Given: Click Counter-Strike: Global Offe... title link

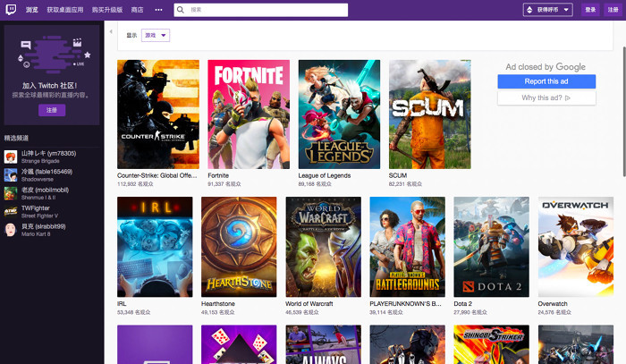Looking at the screenshot, I should click(x=156, y=175).
